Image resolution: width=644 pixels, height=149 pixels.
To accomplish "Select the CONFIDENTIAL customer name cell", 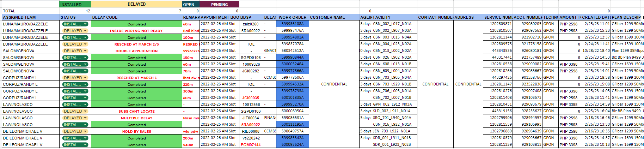I will pos(334,84).
